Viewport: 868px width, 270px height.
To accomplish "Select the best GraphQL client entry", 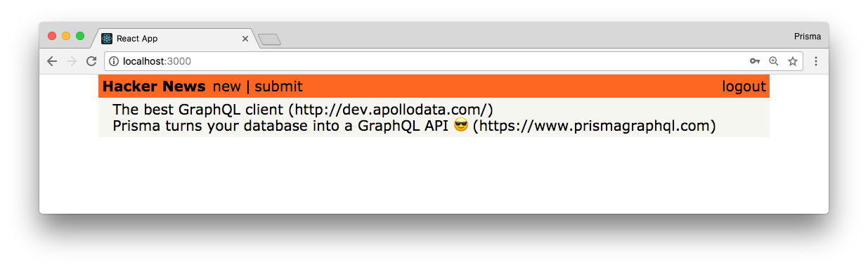I will [x=303, y=110].
